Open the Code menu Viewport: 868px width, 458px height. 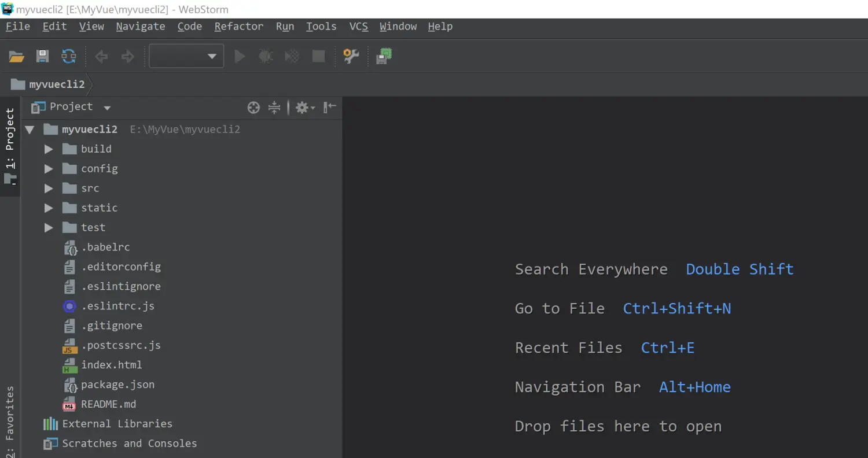(x=189, y=27)
